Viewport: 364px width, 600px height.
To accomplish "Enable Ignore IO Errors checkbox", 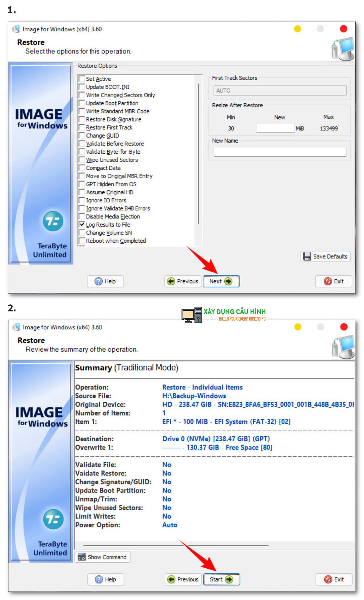I will click(82, 200).
